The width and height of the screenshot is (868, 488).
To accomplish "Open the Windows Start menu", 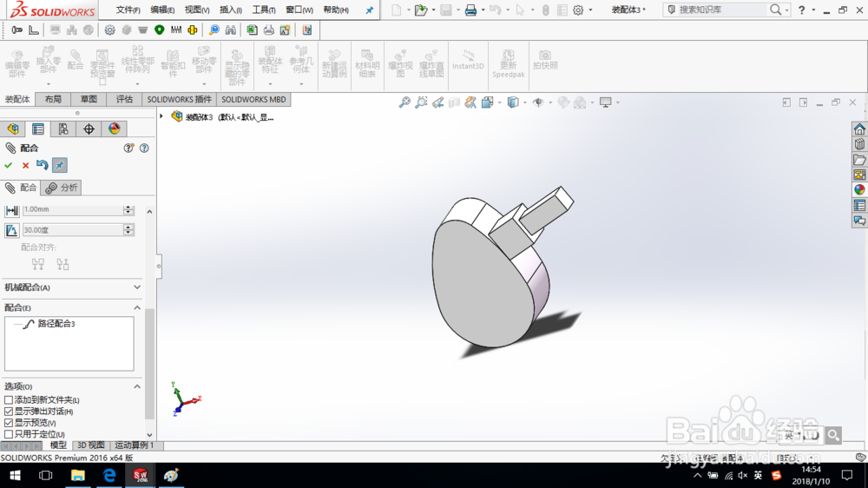I will click(15, 475).
